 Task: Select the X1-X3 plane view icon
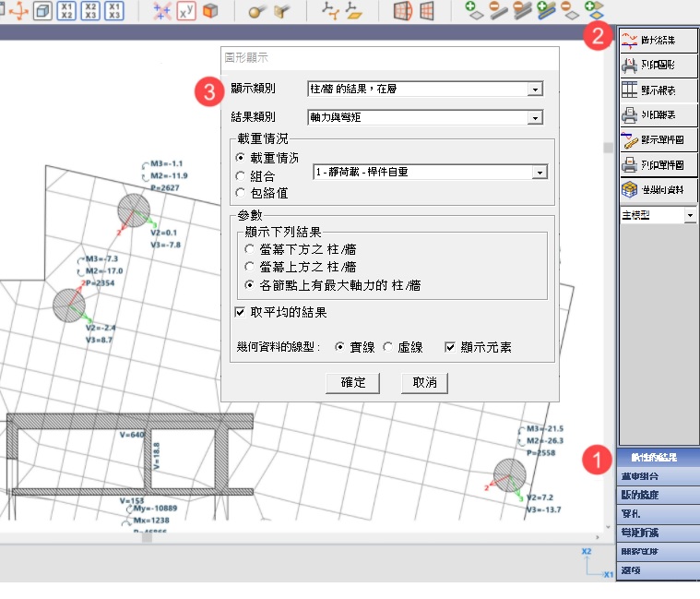point(114,10)
